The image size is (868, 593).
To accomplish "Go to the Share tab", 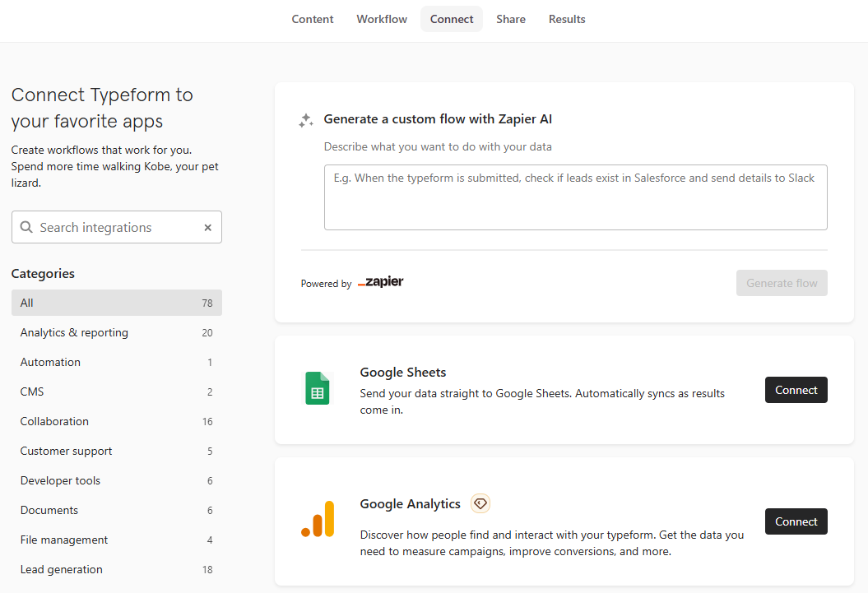I will coord(510,19).
